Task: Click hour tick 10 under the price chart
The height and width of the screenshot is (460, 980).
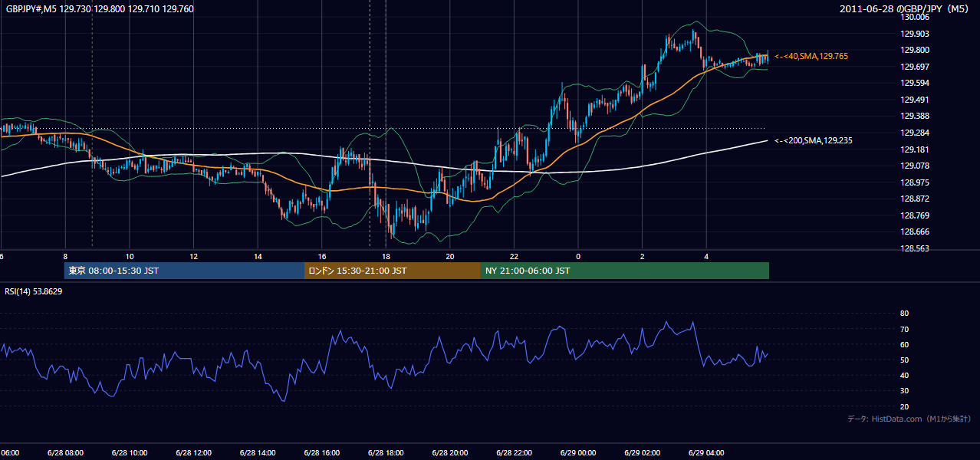Action: (x=130, y=256)
